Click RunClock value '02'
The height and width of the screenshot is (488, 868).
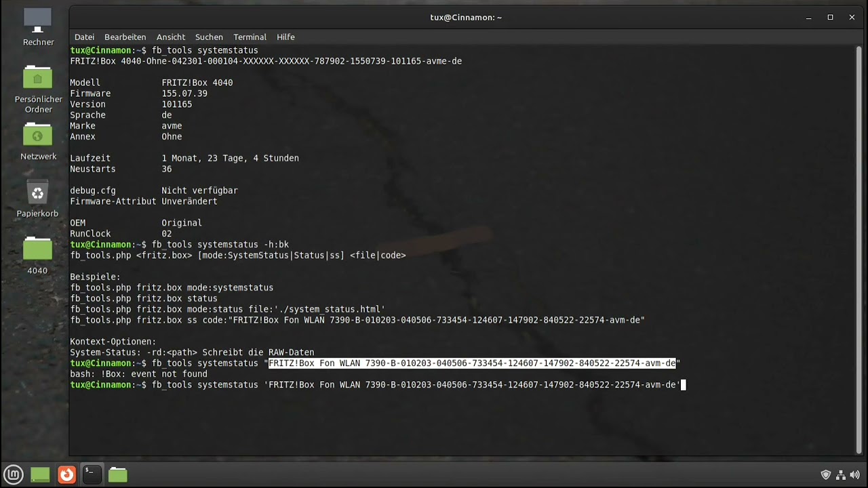pyautogui.click(x=167, y=234)
